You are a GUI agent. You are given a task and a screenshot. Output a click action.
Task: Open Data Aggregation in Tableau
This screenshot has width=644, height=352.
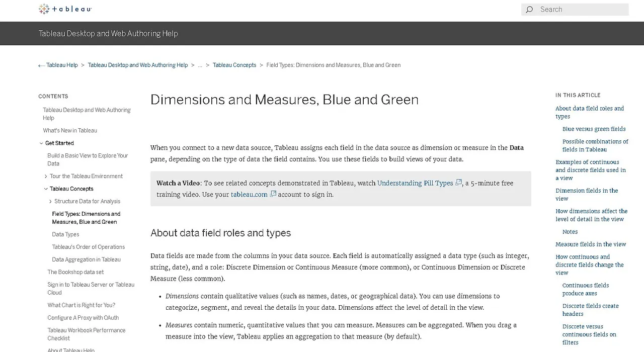86,260
